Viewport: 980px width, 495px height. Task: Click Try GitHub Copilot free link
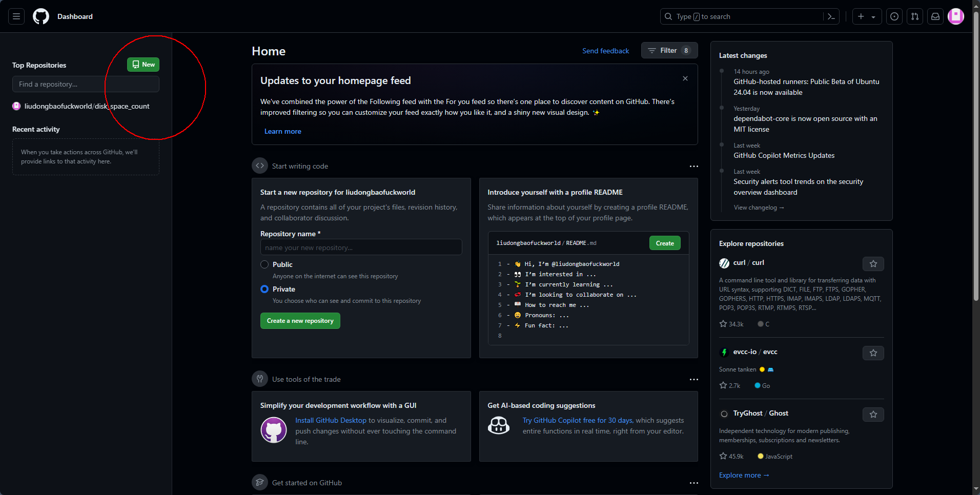578,420
